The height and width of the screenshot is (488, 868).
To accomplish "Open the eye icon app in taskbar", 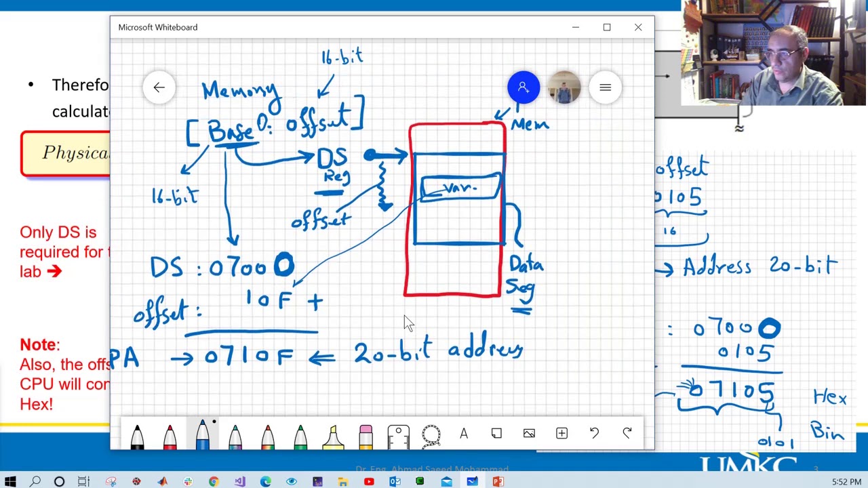I will click(x=291, y=482).
